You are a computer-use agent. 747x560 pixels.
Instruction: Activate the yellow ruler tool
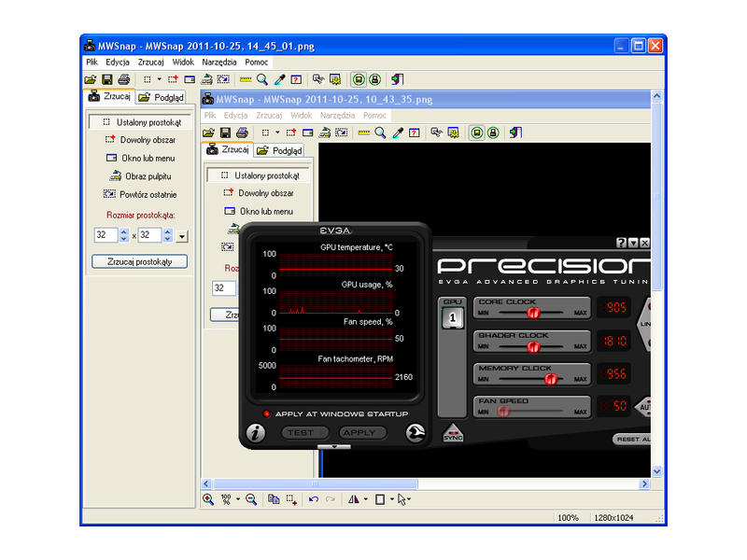pos(246,79)
